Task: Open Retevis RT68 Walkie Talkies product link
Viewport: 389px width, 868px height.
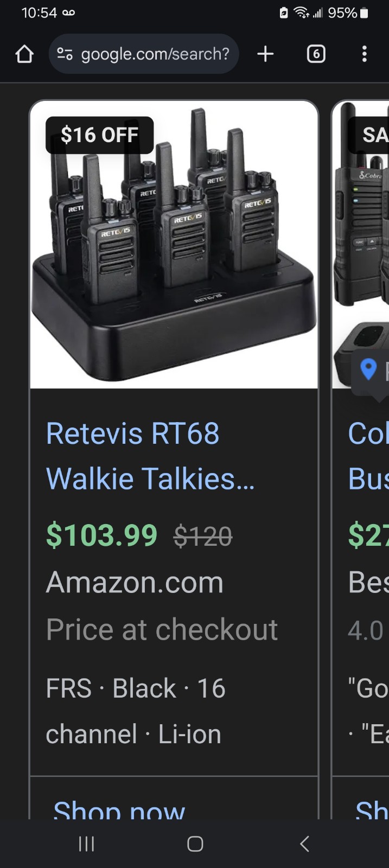Action: pyautogui.click(x=150, y=456)
